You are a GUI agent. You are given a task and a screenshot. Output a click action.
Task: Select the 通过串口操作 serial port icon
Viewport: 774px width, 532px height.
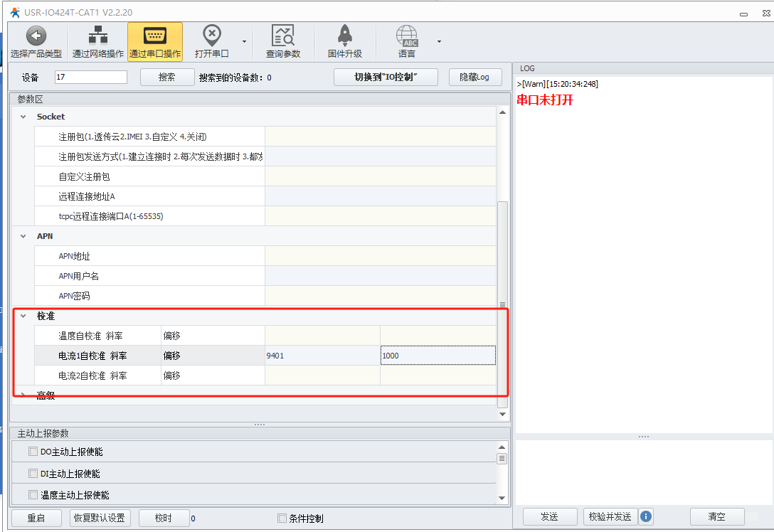[x=154, y=36]
